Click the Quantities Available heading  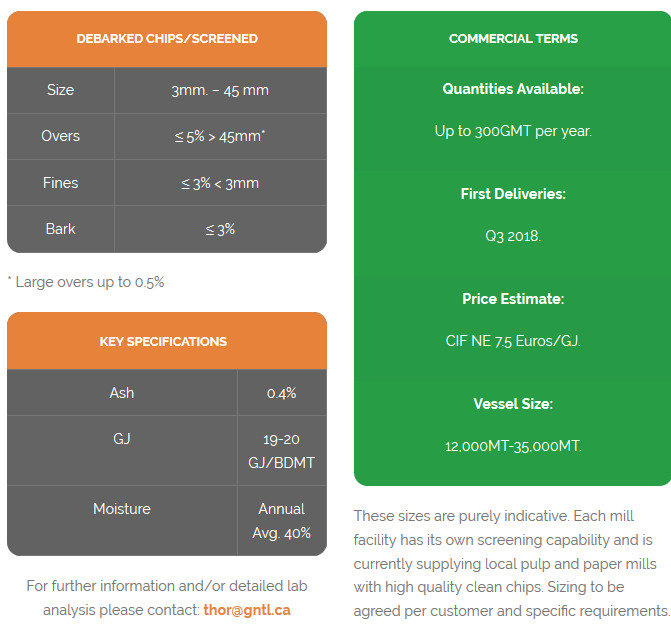(513, 89)
